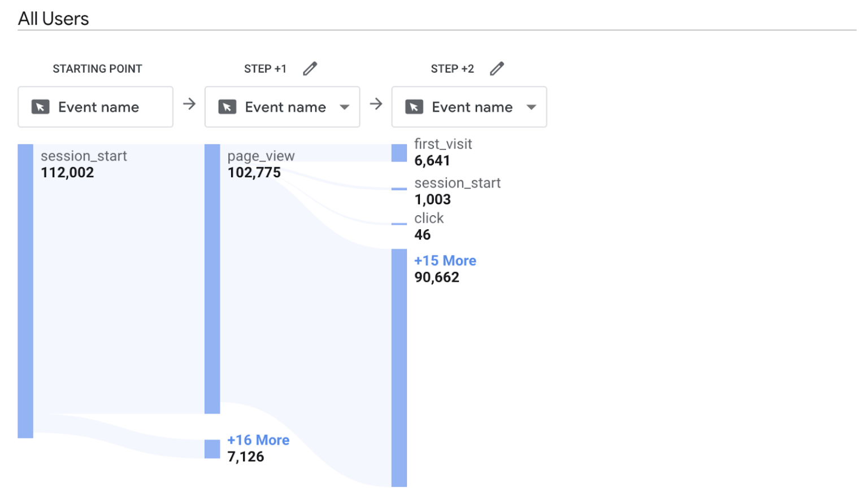Open the Step +2 Event name dropdown

[x=532, y=107]
